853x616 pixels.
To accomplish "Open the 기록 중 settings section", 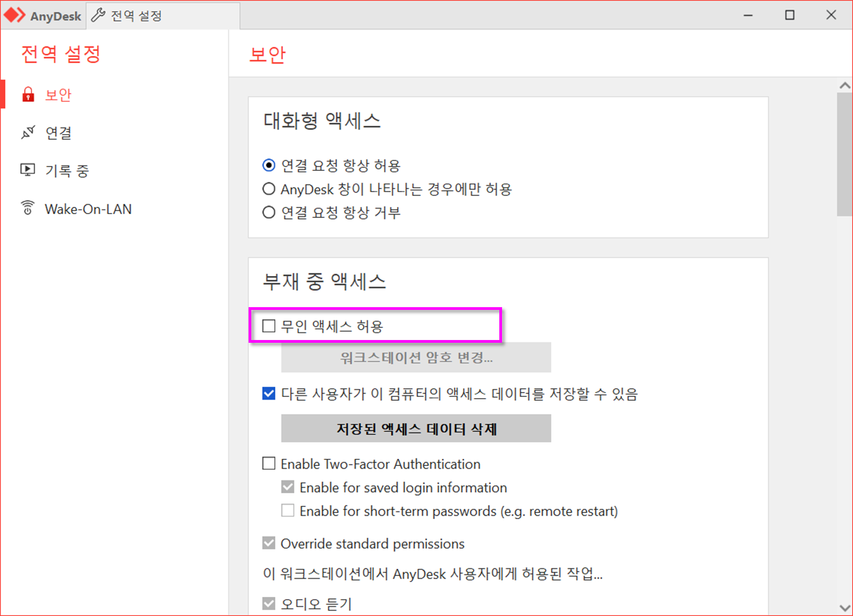I will 114,170.
